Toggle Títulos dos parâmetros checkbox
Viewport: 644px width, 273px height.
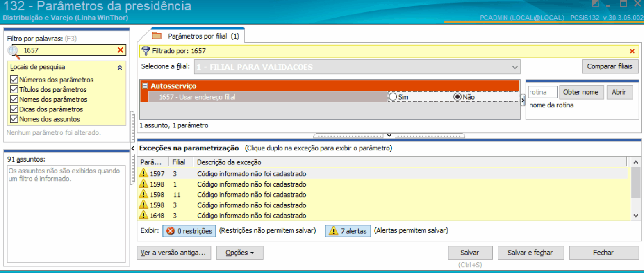click(14, 89)
